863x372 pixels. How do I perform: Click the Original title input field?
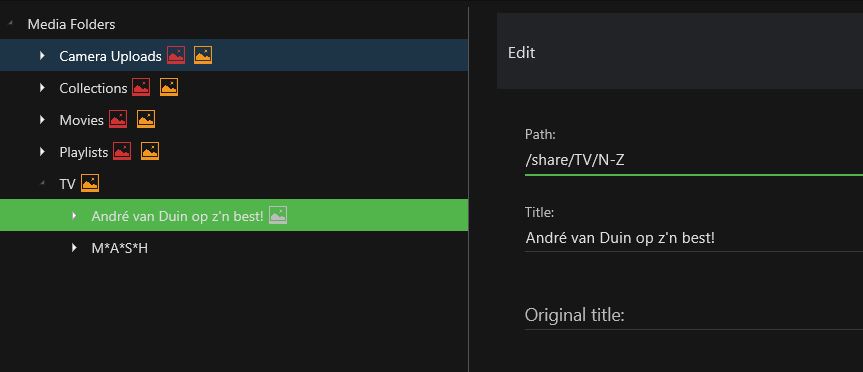(x=693, y=315)
